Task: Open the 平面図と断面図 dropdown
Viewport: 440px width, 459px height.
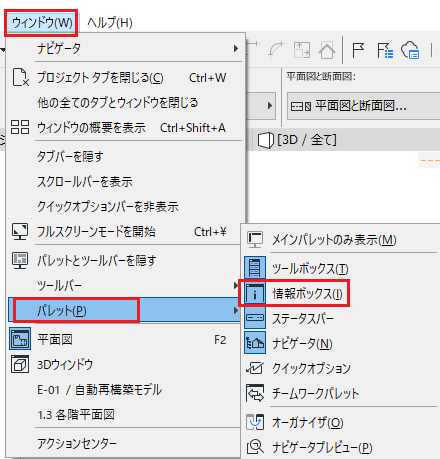Action: coord(363,106)
